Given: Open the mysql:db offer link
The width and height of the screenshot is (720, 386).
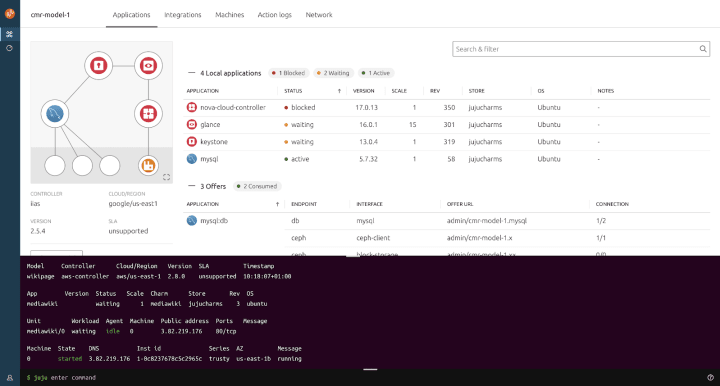Looking at the screenshot, I should [214, 221].
